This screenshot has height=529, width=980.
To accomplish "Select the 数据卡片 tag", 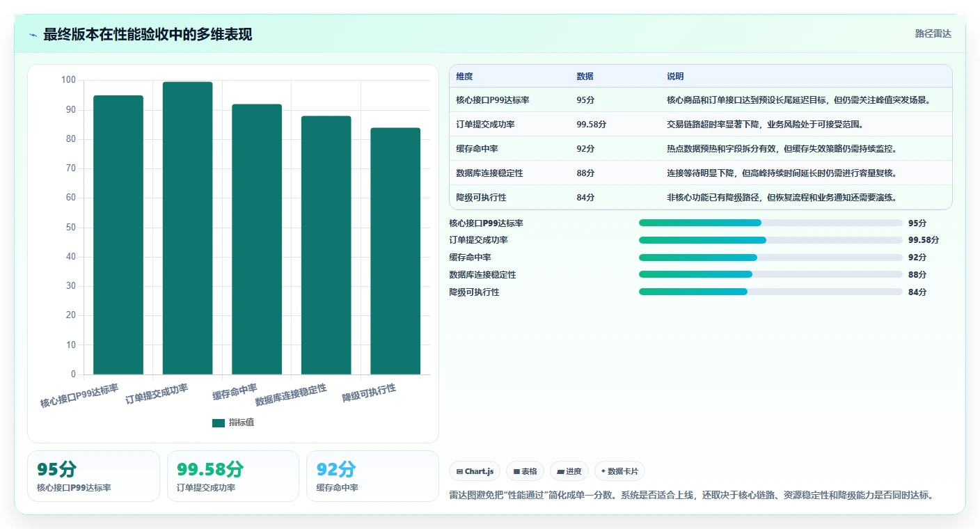I will click(x=619, y=471).
